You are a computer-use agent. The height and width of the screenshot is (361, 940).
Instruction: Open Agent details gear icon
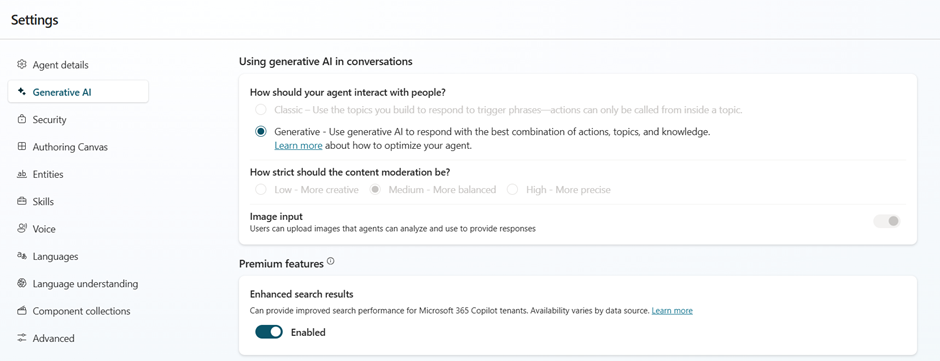[x=22, y=64]
